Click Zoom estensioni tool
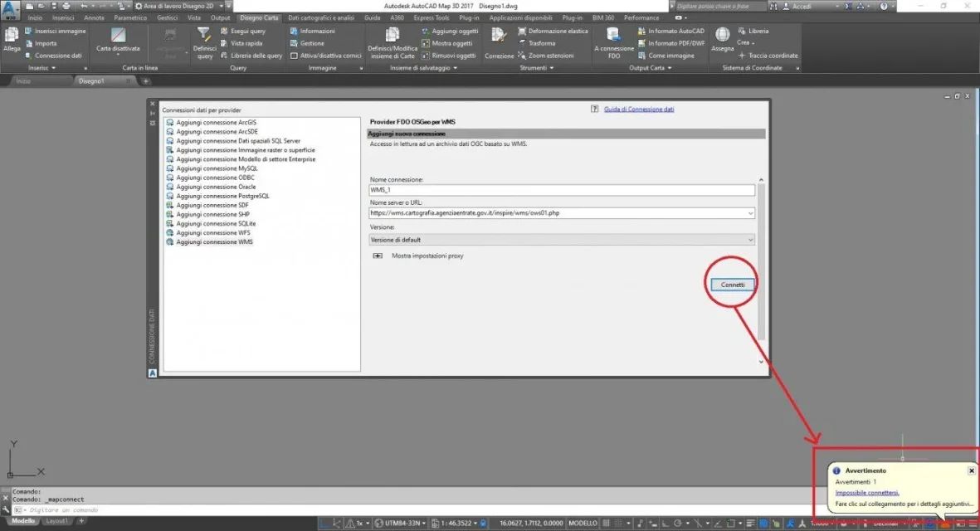The height and width of the screenshot is (531, 980). pos(546,56)
